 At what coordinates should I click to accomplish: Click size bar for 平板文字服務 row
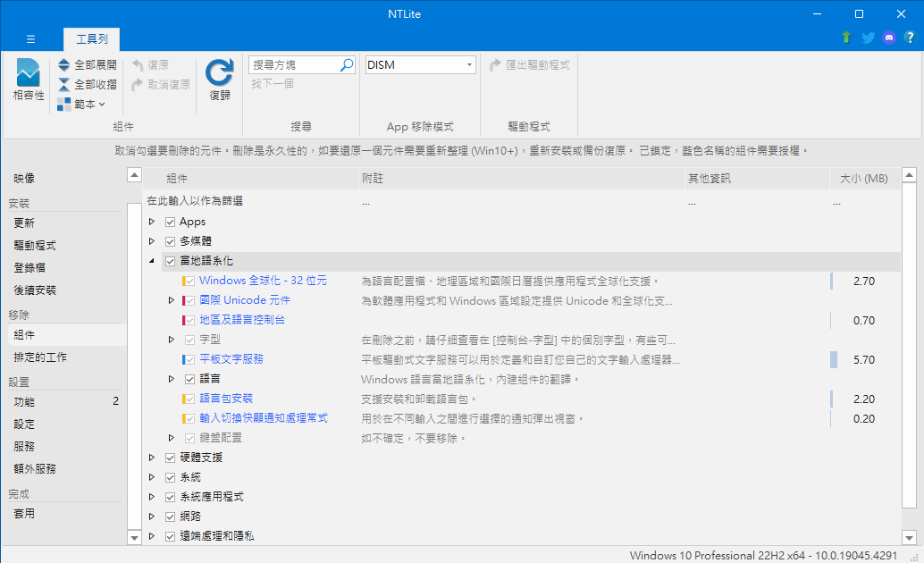(x=834, y=359)
